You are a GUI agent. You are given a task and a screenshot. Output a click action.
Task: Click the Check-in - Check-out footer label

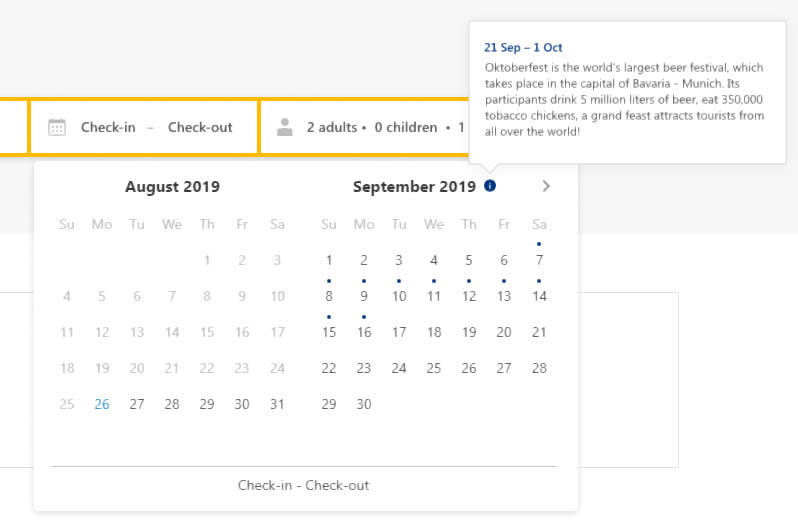303,485
